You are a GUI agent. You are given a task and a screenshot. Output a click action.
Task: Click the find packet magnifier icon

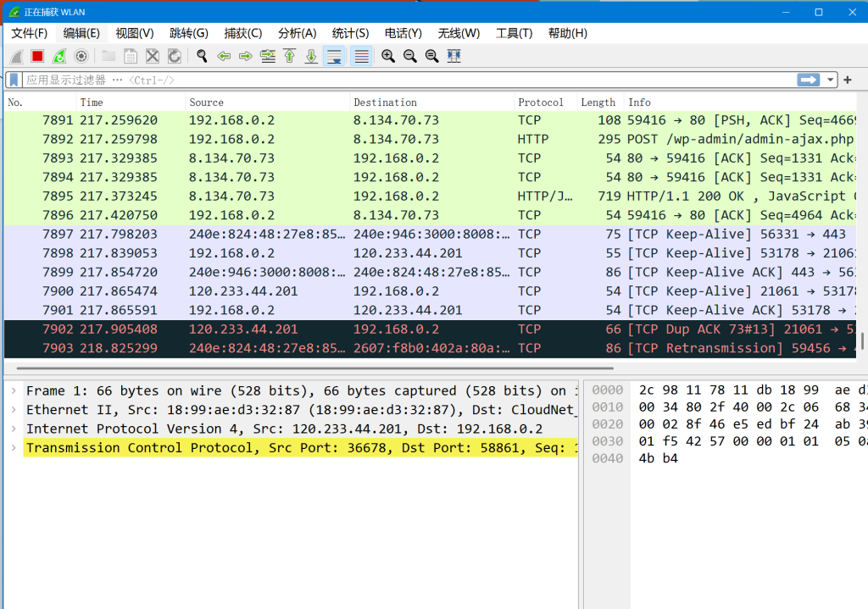click(202, 56)
